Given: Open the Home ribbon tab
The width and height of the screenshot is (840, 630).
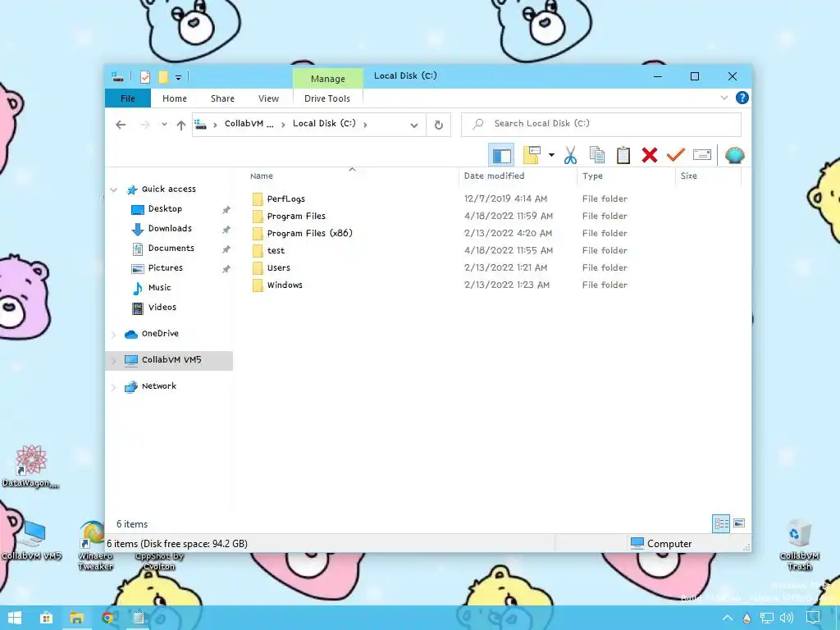Looking at the screenshot, I should tap(175, 98).
